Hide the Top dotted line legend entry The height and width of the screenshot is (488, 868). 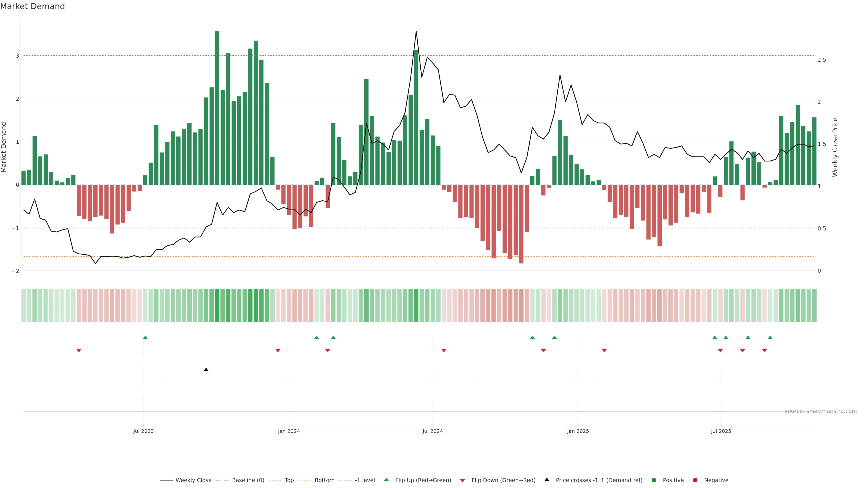click(289, 480)
